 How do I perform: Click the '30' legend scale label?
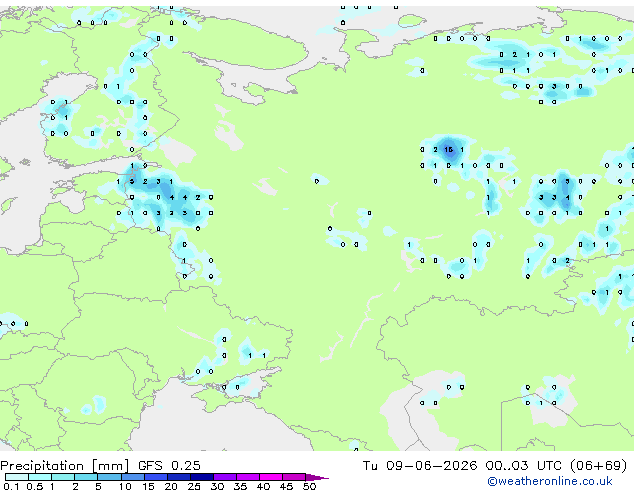click(217, 486)
